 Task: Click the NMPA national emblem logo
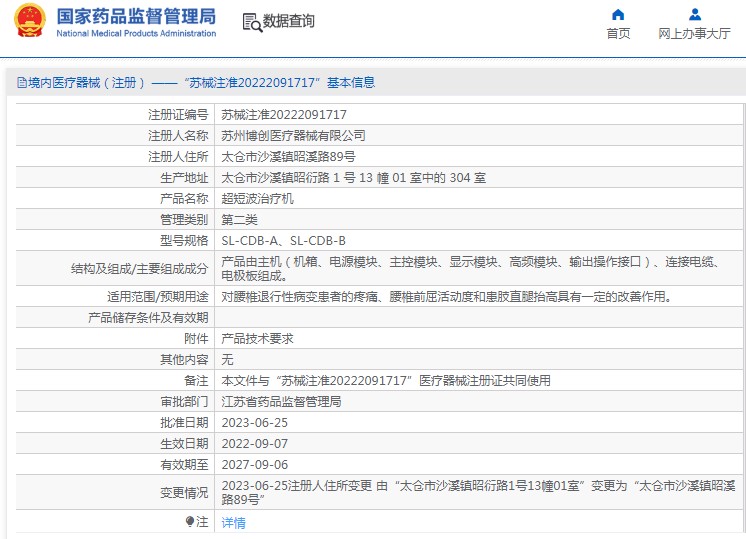pos(29,22)
